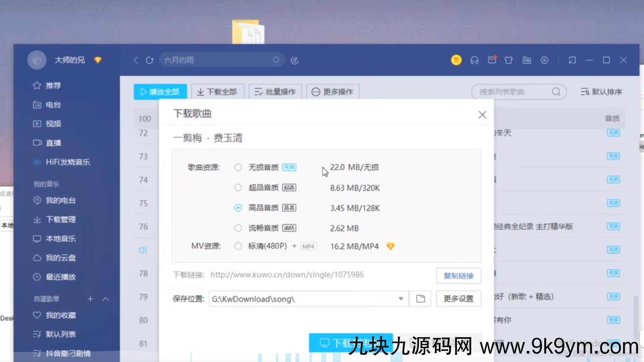Select 超品音质 320K quality option
Viewport: 644px width, 362px height.
pyautogui.click(x=238, y=188)
